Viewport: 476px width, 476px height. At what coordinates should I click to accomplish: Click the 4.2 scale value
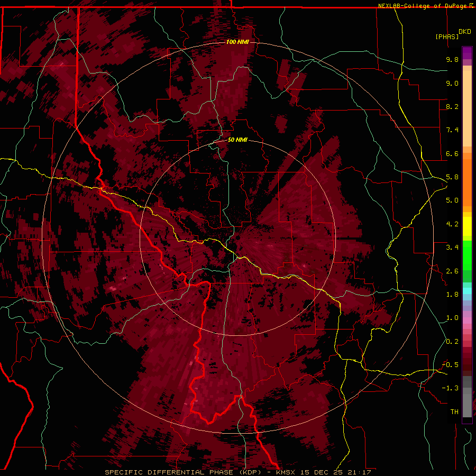coord(452,224)
